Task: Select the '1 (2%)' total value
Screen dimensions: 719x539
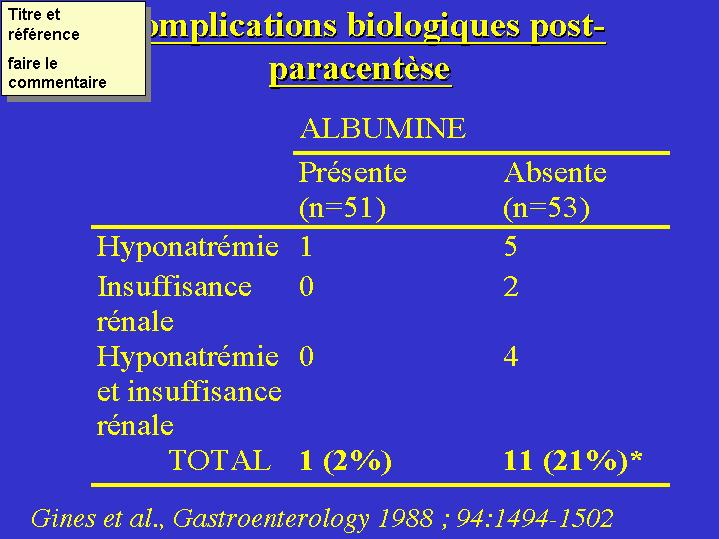Action: click(345, 460)
